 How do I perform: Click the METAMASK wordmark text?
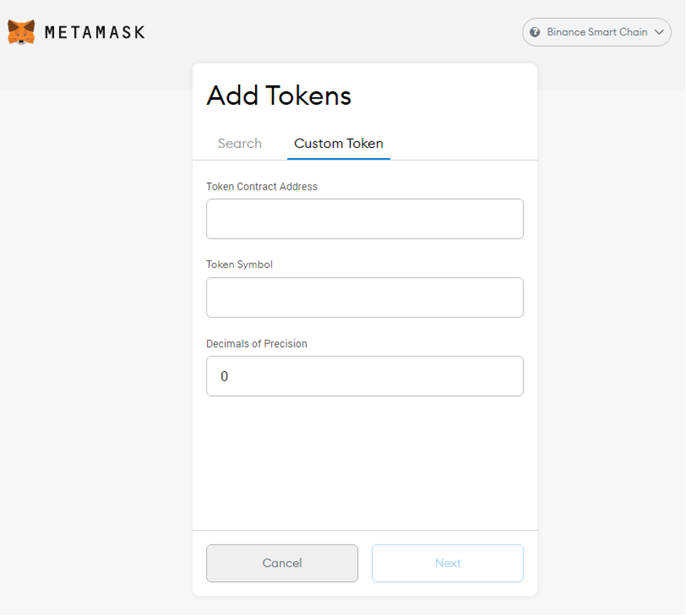pos(95,32)
